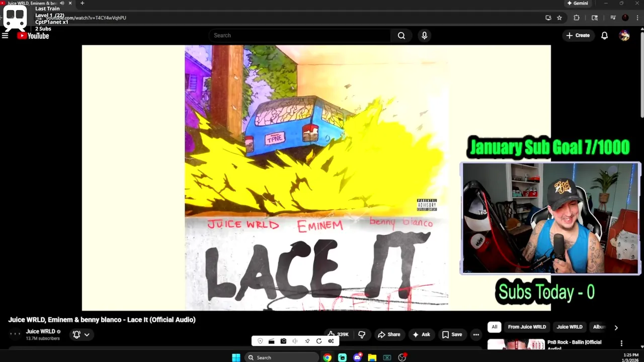Share the Lace It video

click(x=389, y=334)
